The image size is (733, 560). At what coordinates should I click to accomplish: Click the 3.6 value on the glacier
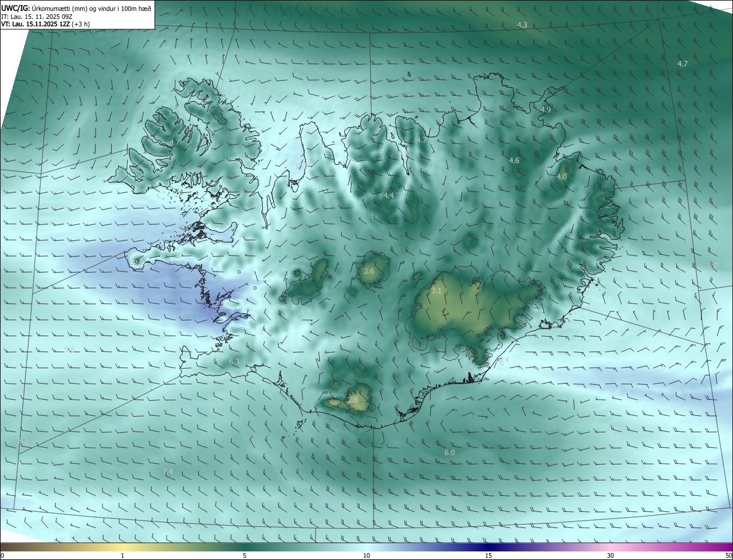pyautogui.click(x=369, y=271)
